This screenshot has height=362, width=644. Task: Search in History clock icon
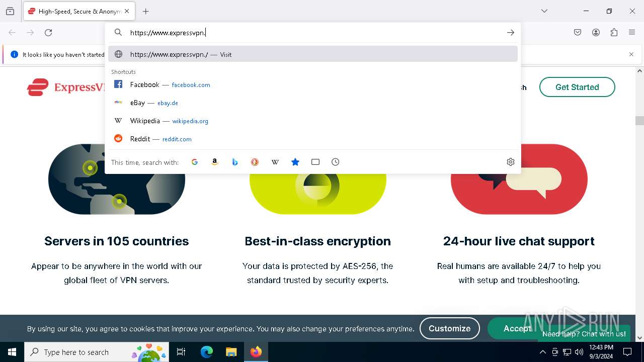click(x=336, y=162)
